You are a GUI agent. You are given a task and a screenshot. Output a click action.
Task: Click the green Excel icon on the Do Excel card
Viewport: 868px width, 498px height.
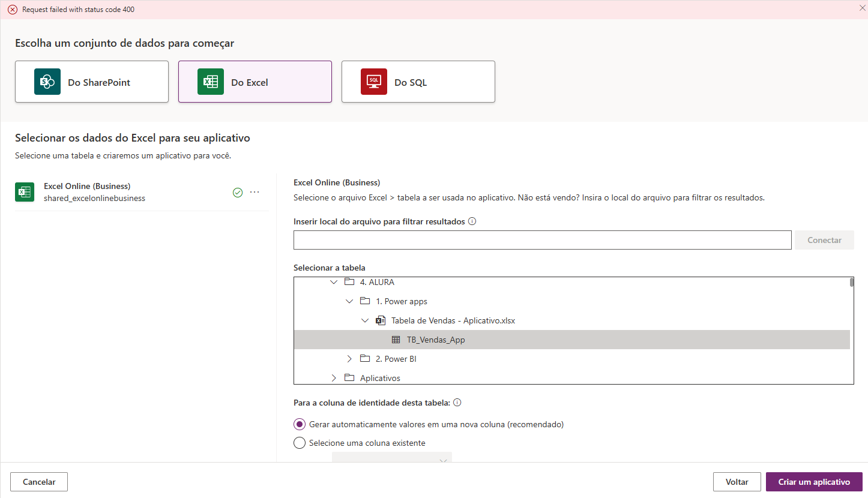point(211,82)
